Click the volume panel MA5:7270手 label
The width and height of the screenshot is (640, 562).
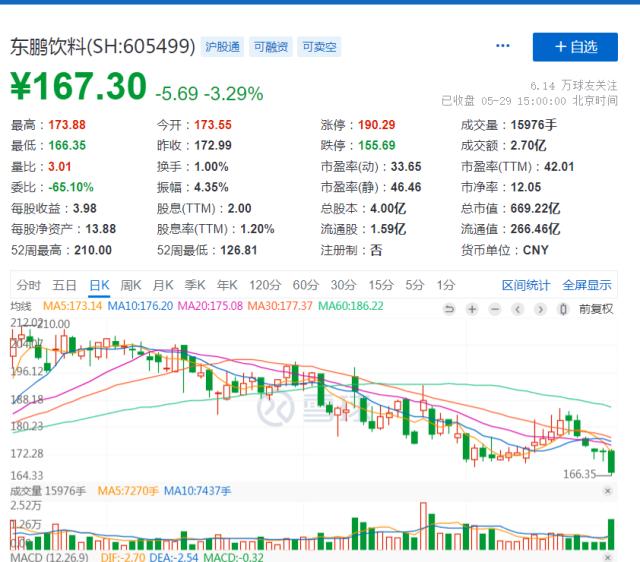tap(128, 491)
